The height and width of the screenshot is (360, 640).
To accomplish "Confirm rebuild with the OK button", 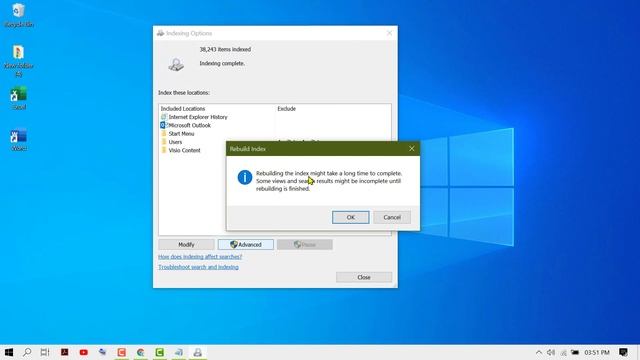I will pyautogui.click(x=351, y=217).
